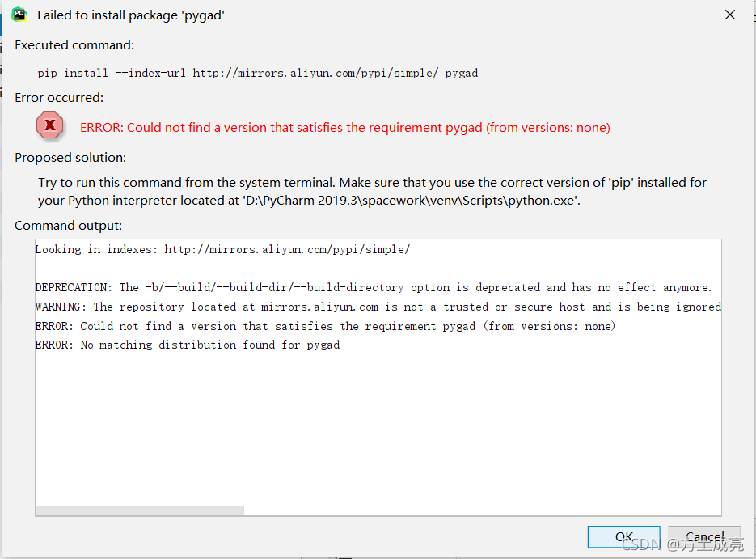
Task: Click the 'Command output:' label
Action: (x=69, y=226)
